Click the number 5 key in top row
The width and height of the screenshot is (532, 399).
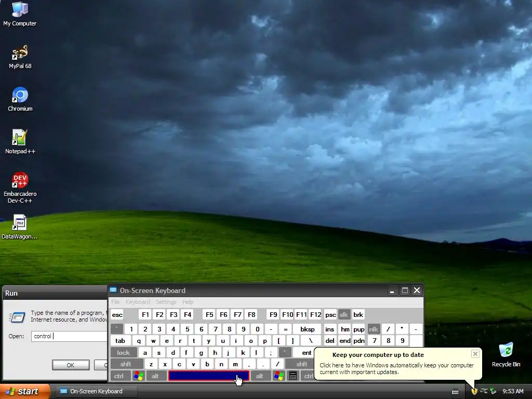[187, 329]
